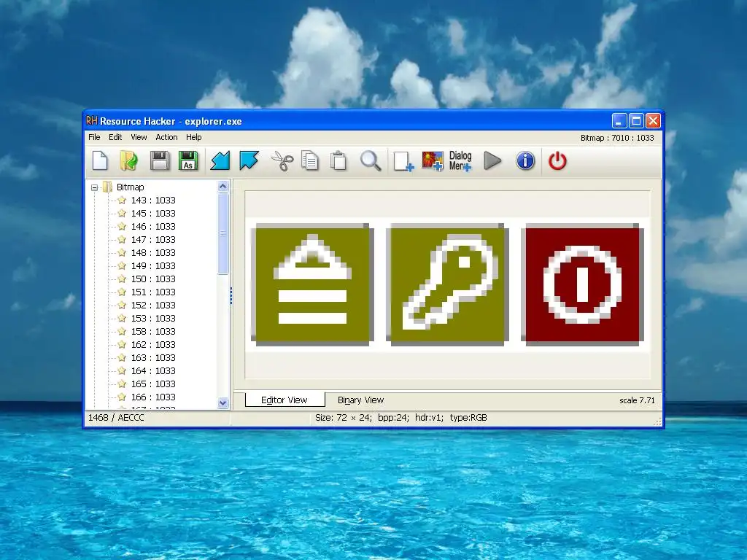Switch to the Editor View tab
The height and width of the screenshot is (560, 747).
285,400
